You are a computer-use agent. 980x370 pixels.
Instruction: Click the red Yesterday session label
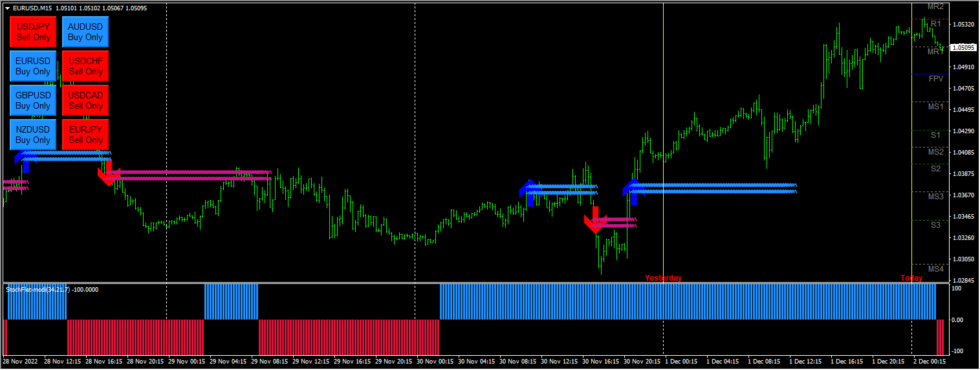[663, 278]
